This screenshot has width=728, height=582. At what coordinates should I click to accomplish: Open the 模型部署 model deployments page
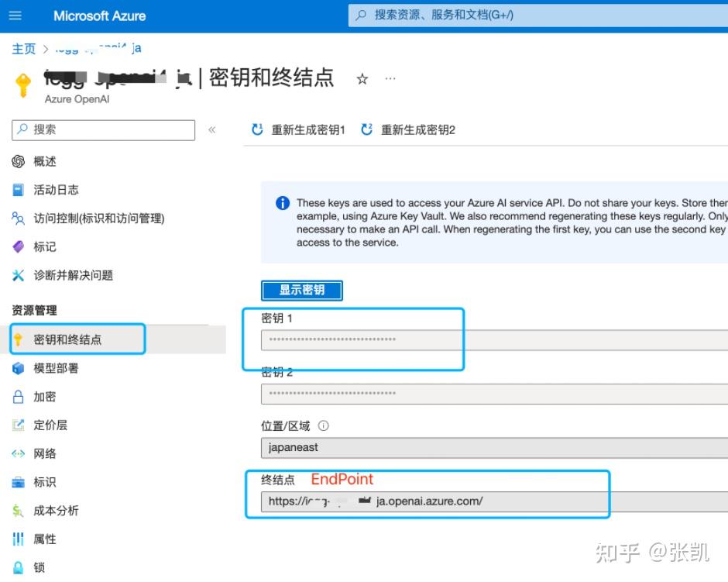click(46, 368)
